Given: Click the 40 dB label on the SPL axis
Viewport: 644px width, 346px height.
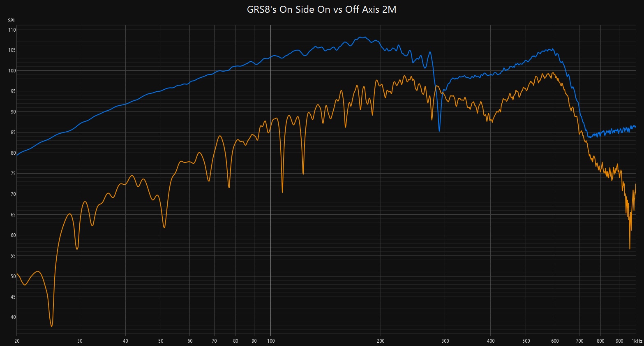Looking at the screenshot, I should tap(13, 317).
